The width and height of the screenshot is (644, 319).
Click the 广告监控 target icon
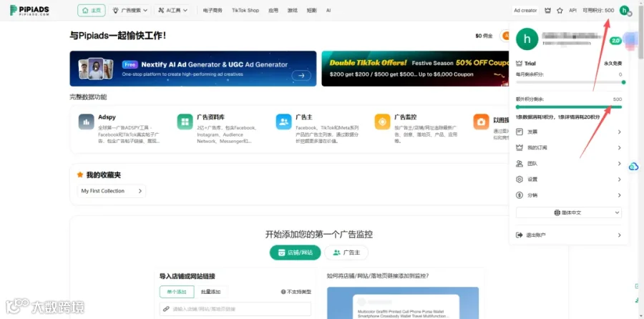point(382,122)
